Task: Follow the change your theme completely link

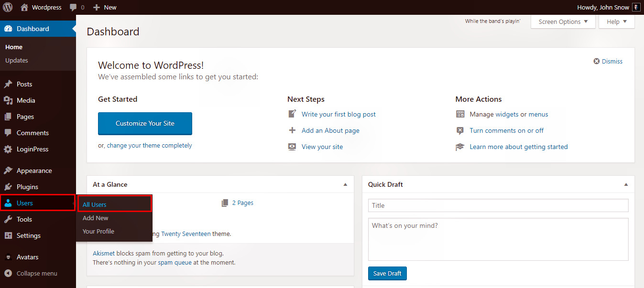Action: (x=149, y=146)
